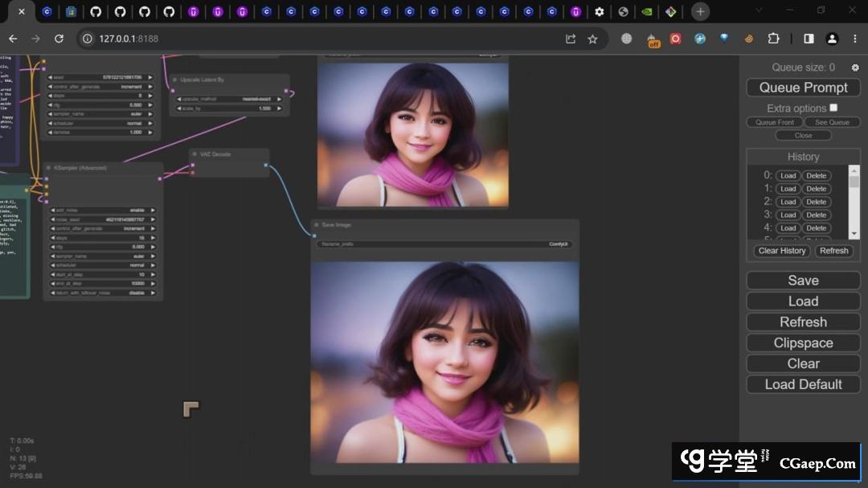Open a new browser tab with plus
Viewport: 868px width, 488px height.
click(x=701, y=11)
